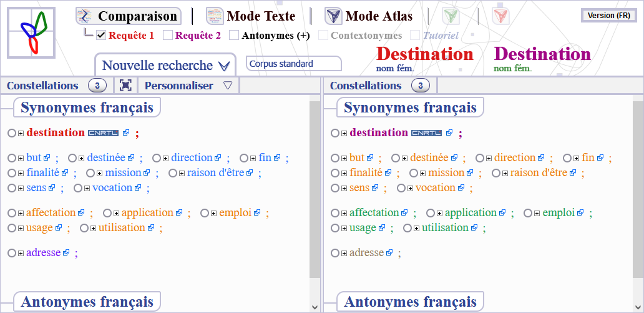
Task: Open the Personnaliser dropdown menu
Action: pyautogui.click(x=188, y=86)
